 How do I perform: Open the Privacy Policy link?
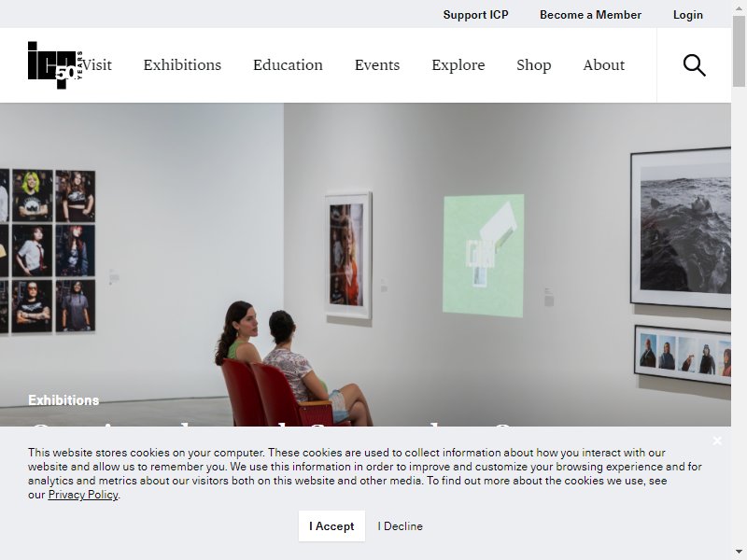click(x=83, y=495)
